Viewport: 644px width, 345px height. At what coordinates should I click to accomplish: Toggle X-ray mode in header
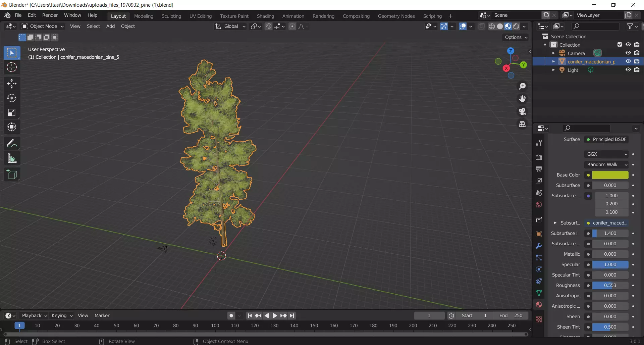coord(481,27)
